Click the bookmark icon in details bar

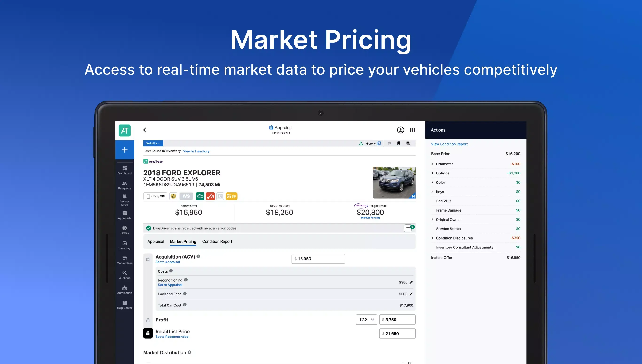pos(399,143)
